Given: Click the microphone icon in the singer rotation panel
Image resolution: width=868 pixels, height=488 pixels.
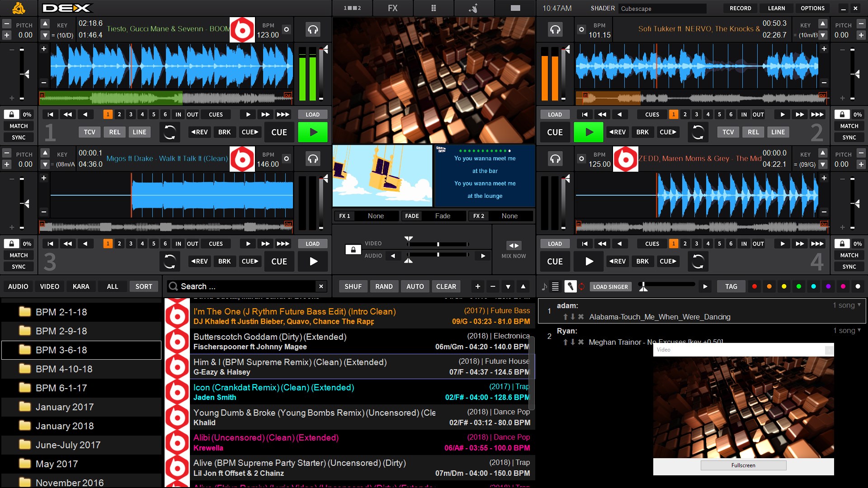Looking at the screenshot, I should point(571,286).
